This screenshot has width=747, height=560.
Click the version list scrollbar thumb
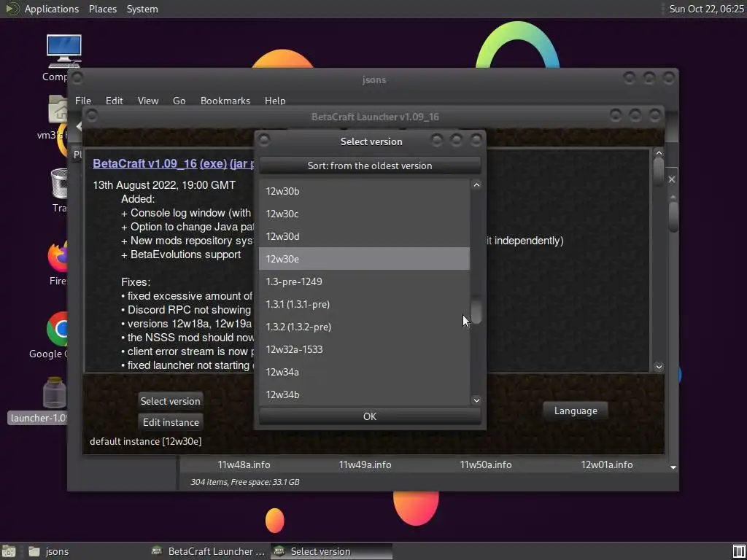coord(476,309)
